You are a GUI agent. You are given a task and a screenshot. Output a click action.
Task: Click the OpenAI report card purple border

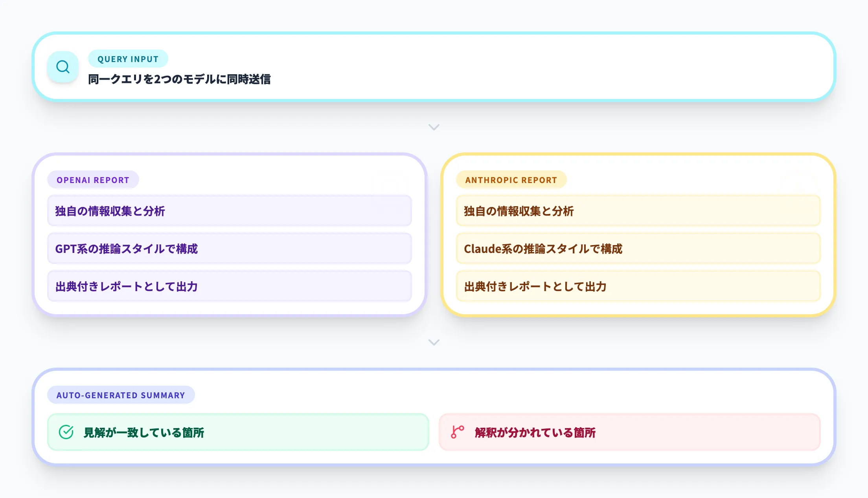click(x=229, y=154)
